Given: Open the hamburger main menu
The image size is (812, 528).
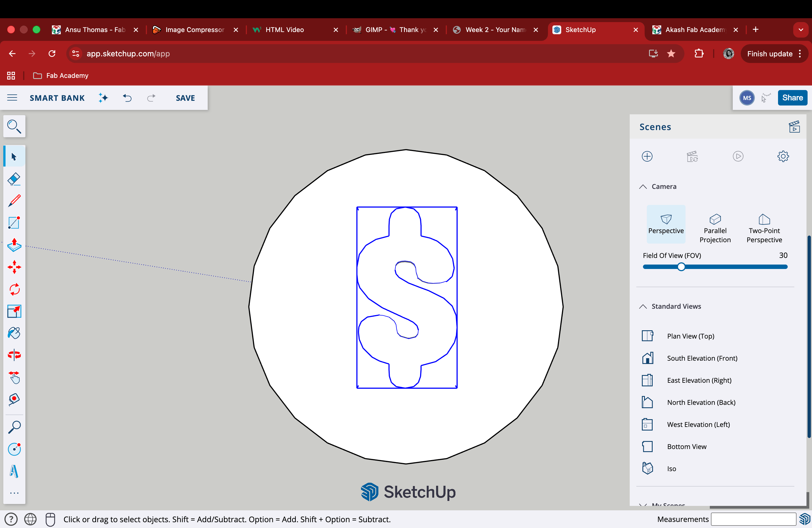Looking at the screenshot, I should (x=12, y=98).
